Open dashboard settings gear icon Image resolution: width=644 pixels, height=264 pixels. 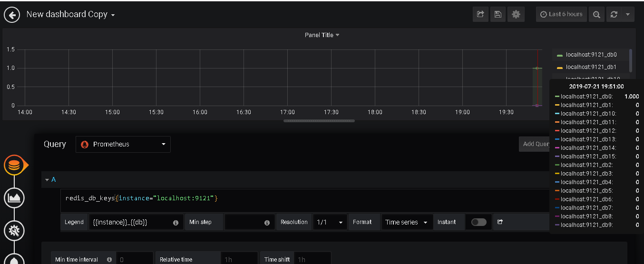point(516,14)
